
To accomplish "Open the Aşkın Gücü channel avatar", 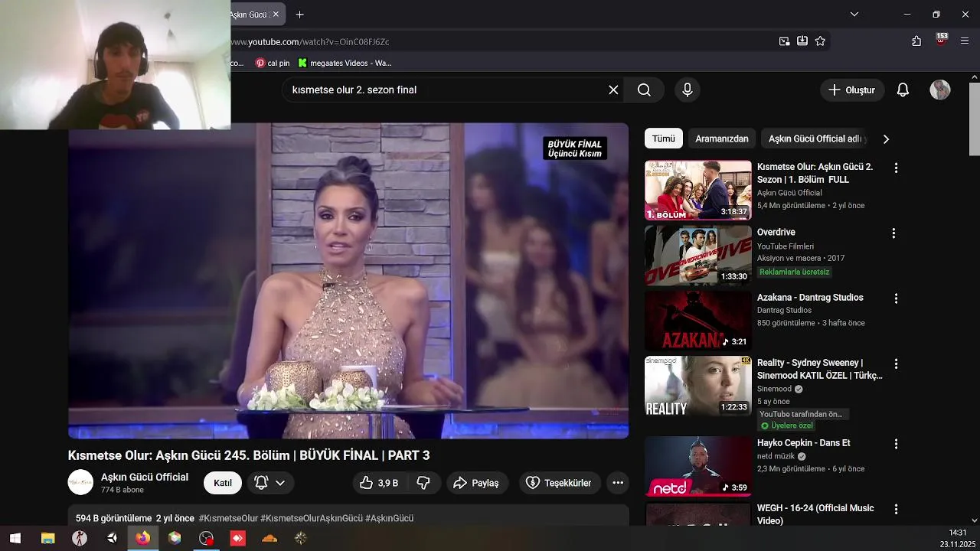I will 80,482.
